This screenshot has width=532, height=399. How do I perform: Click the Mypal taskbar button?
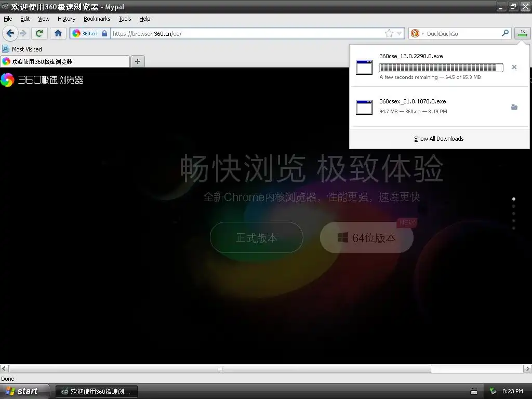click(x=96, y=392)
